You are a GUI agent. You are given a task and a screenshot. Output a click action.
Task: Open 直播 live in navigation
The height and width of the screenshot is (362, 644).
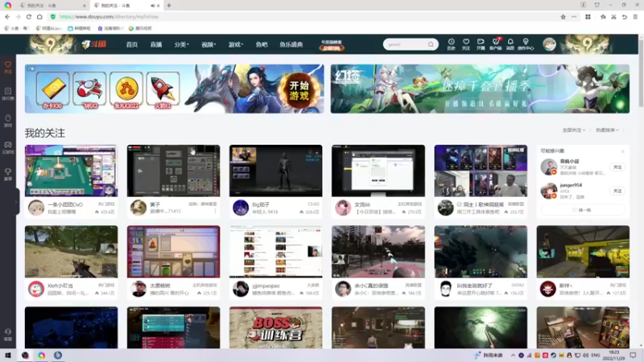156,44
